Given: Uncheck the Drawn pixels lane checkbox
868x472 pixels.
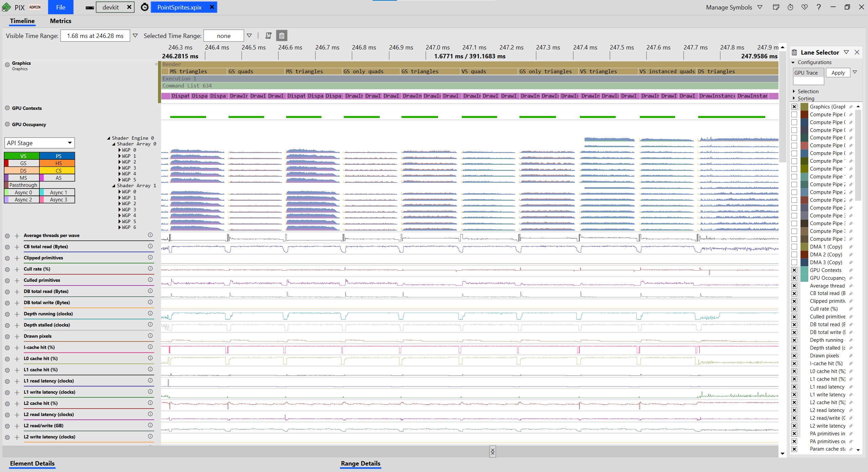Looking at the screenshot, I should [794, 356].
